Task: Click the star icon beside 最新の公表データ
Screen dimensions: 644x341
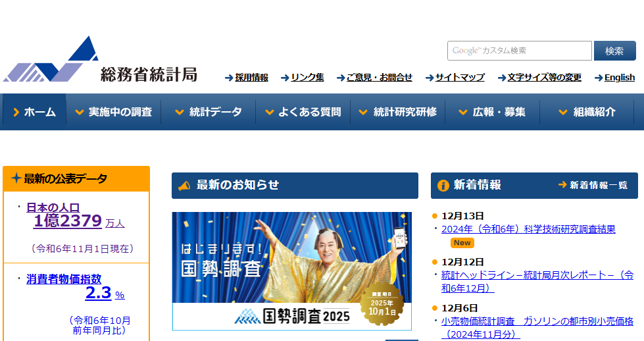Action: pos(16,178)
